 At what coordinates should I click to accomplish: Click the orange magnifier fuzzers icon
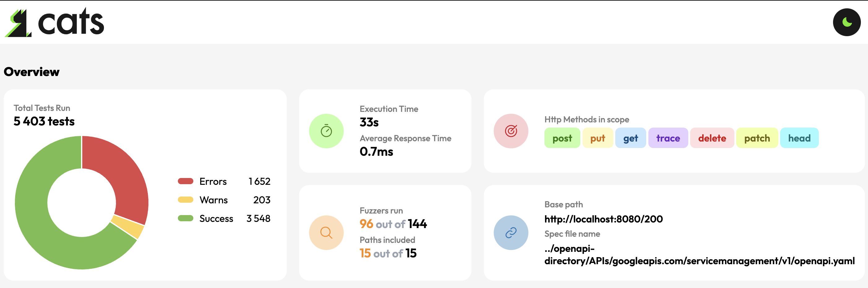click(x=326, y=232)
